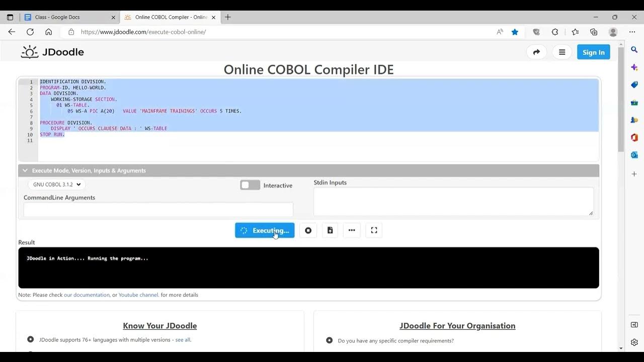Click the Know Your JDoodle heading
This screenshot has height=362, width=644.
tap(160, 326)
